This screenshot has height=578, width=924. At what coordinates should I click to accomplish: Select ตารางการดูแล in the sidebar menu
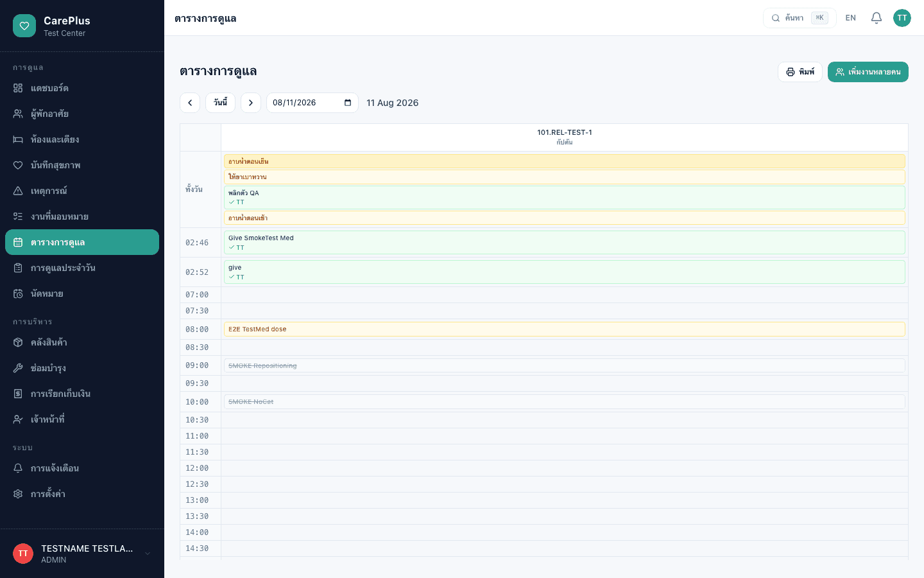82,242
